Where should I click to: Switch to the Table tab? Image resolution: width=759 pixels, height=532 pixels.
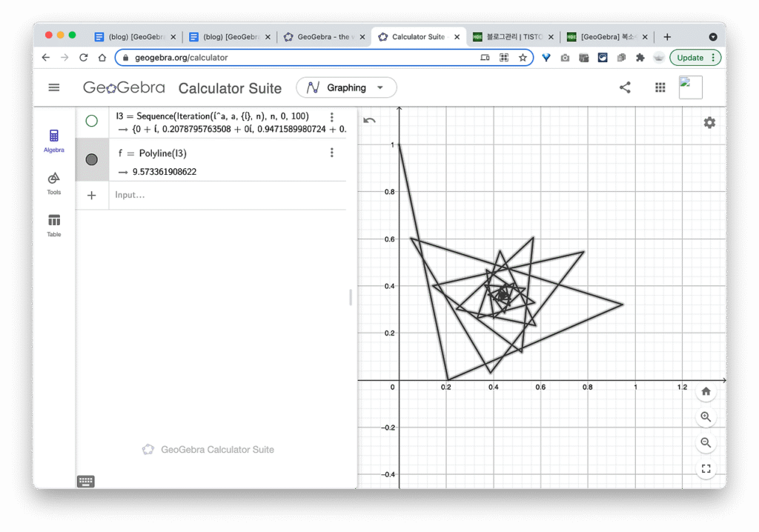pyautogui.click(x=54, y=225)
